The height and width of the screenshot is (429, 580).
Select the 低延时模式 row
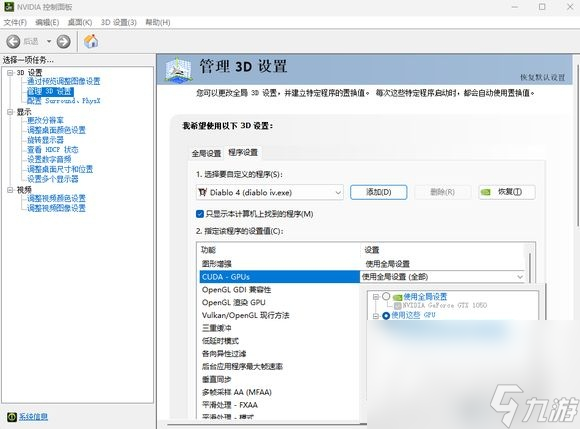pos(280,341)
